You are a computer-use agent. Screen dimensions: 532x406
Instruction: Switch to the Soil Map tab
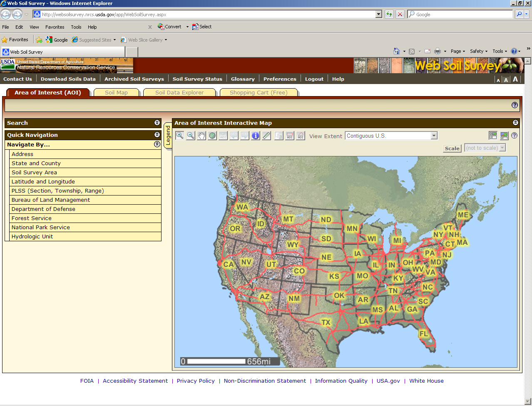click(116, 92)
